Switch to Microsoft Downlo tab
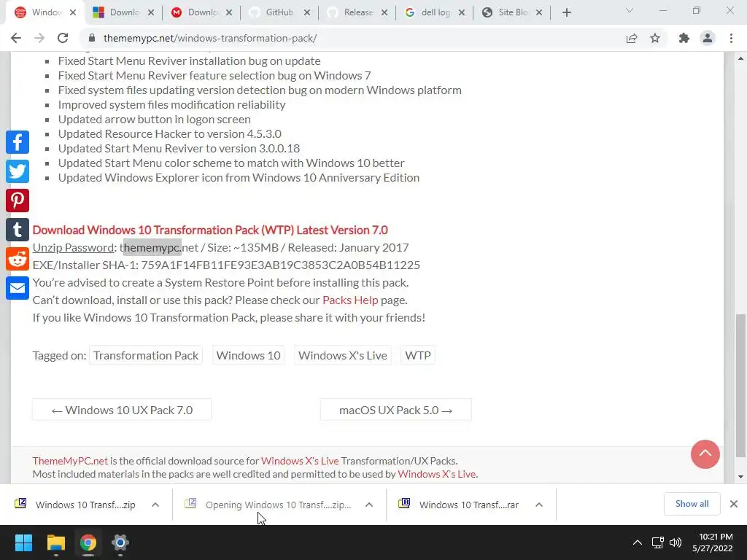 pos(123,12)
